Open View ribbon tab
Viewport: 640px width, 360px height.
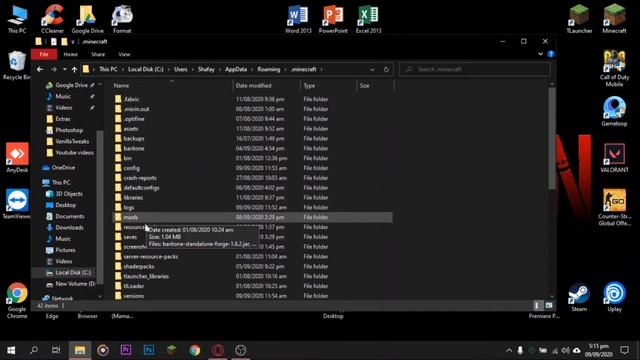124,54
